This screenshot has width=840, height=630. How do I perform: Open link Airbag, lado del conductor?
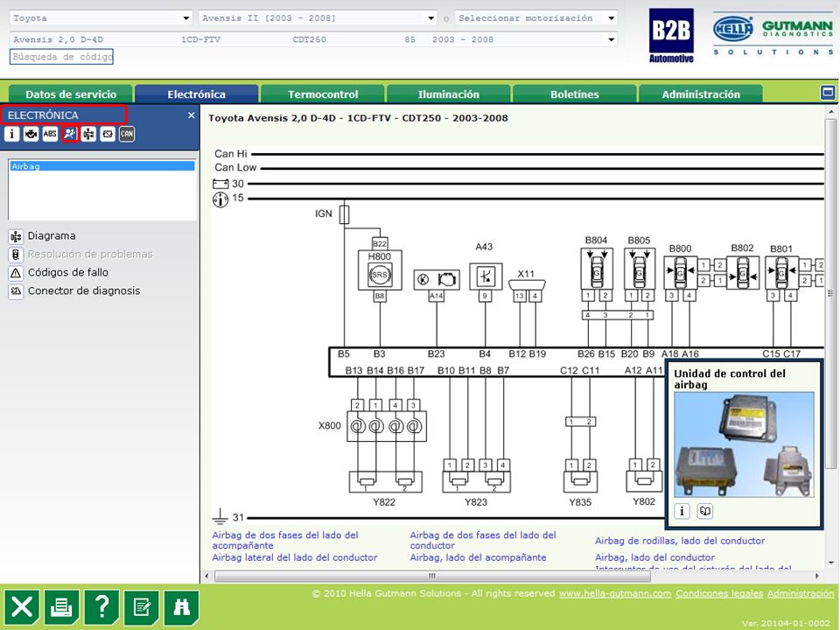pyautogui.click(x=654, y=557)
